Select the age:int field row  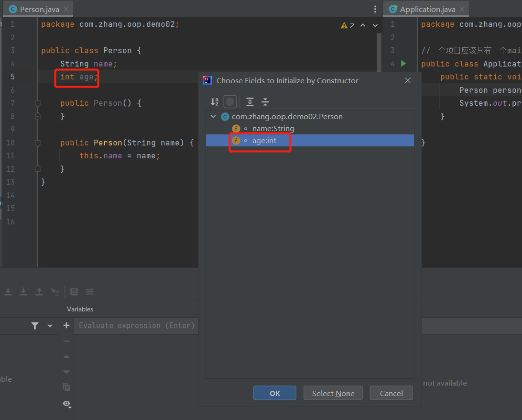tap(310, 141)
